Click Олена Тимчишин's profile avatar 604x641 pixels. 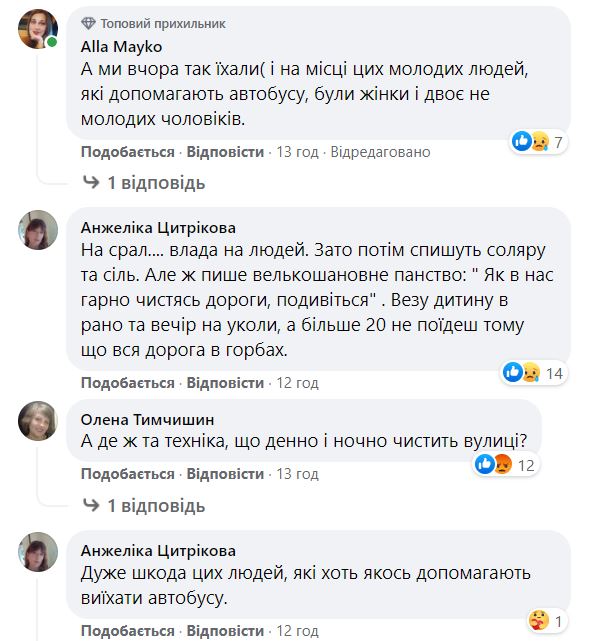tap(38, 420)
